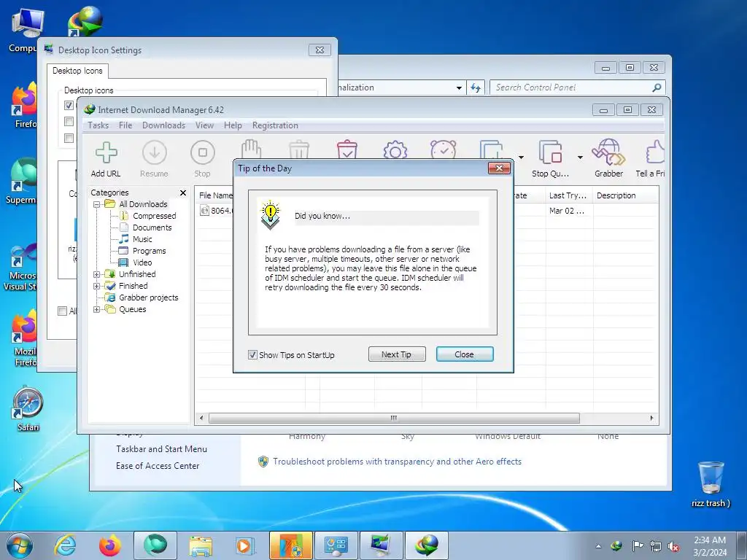The image size is (747, 560).
Task: Click the Start orb button
Action: pos(20,545)
